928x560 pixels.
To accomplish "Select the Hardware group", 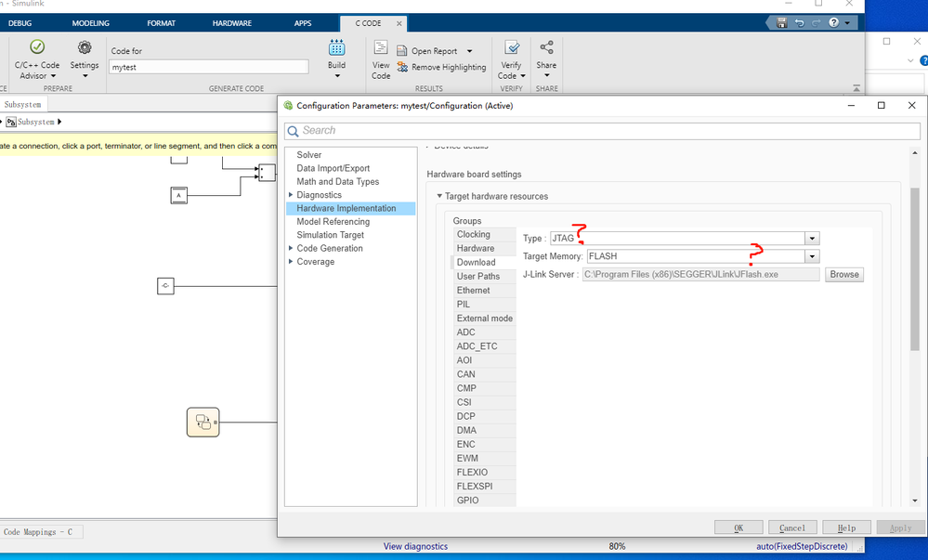I will pyautogui.click(x=484, y=248).
